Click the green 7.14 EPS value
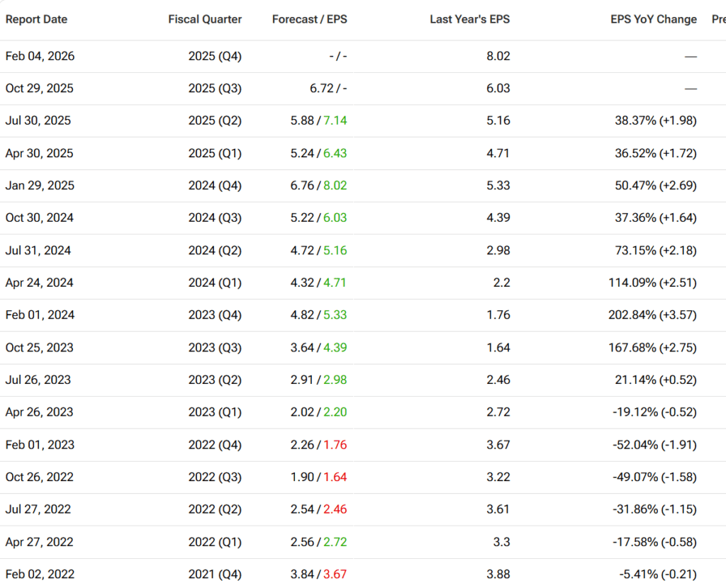The height and width of the screenshot is (588, 726). [335, 120]
